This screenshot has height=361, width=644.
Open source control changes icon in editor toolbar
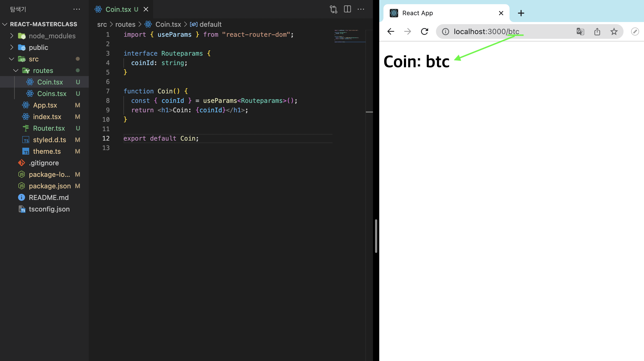pyautogui.click(x=333, y=9)
